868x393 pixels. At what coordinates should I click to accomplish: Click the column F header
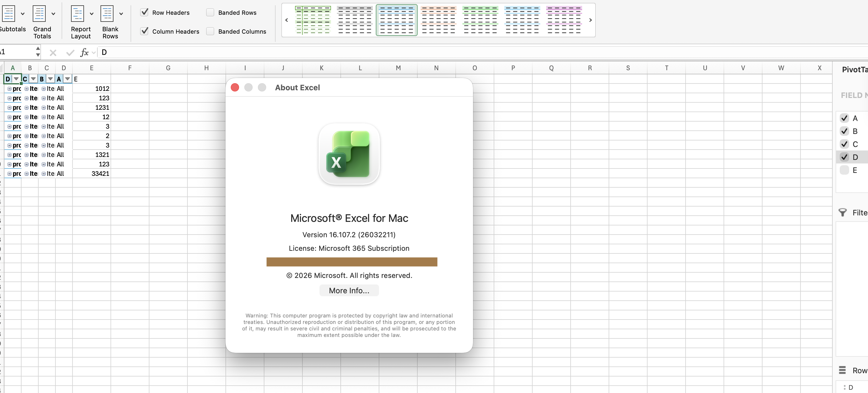click(x=130, y=68)
